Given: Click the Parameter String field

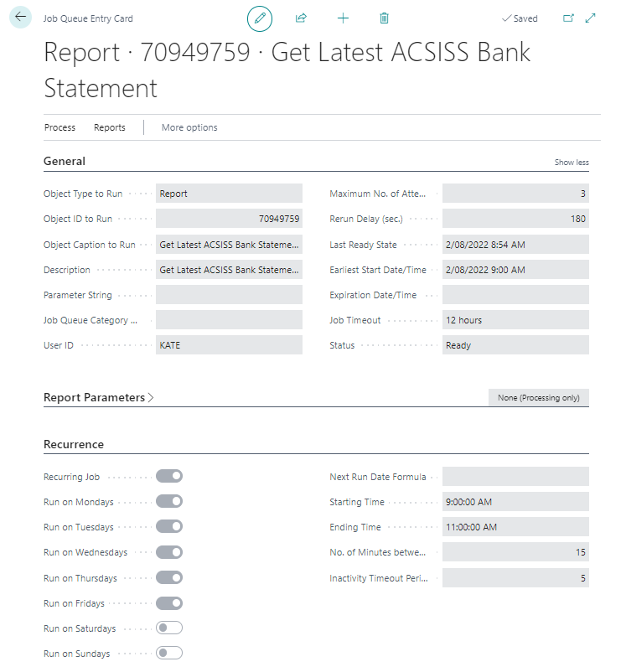Looking at the screenshot, I should click(229, 295).
